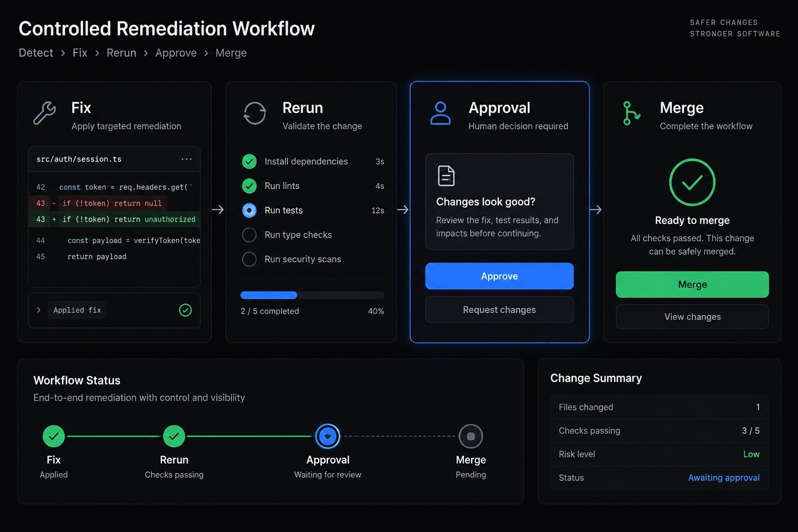Image resolution: width=798 pixels, height=532 pixels.
Task: Click the Rerun step green check in Workflow Status
Action: click(x=174, y=436)
